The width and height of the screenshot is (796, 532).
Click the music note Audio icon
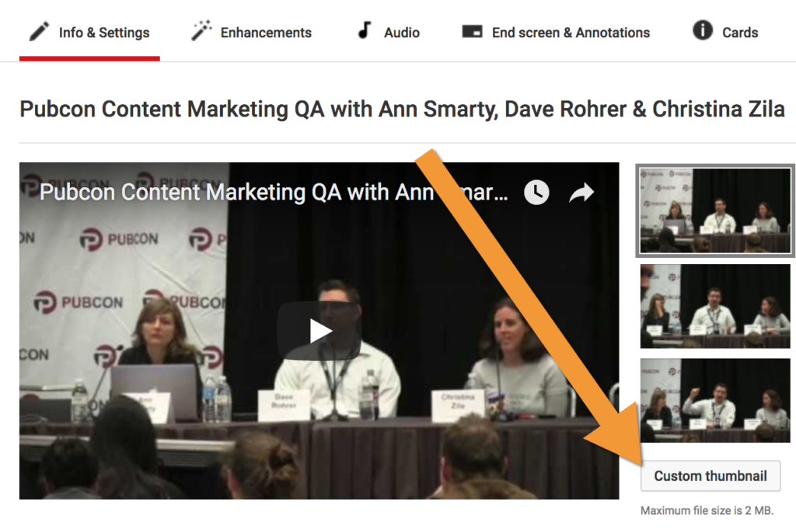tap(365, 30)
